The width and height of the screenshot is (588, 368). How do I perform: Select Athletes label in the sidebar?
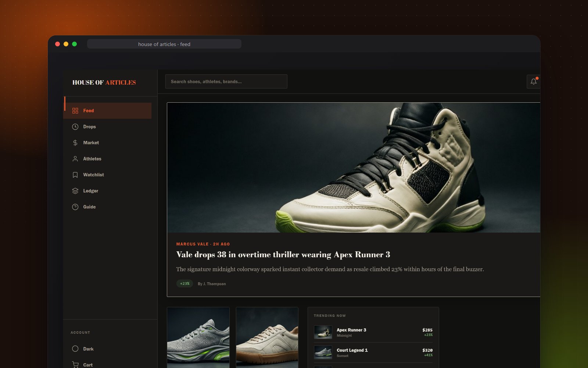click(x=92, y=159)
